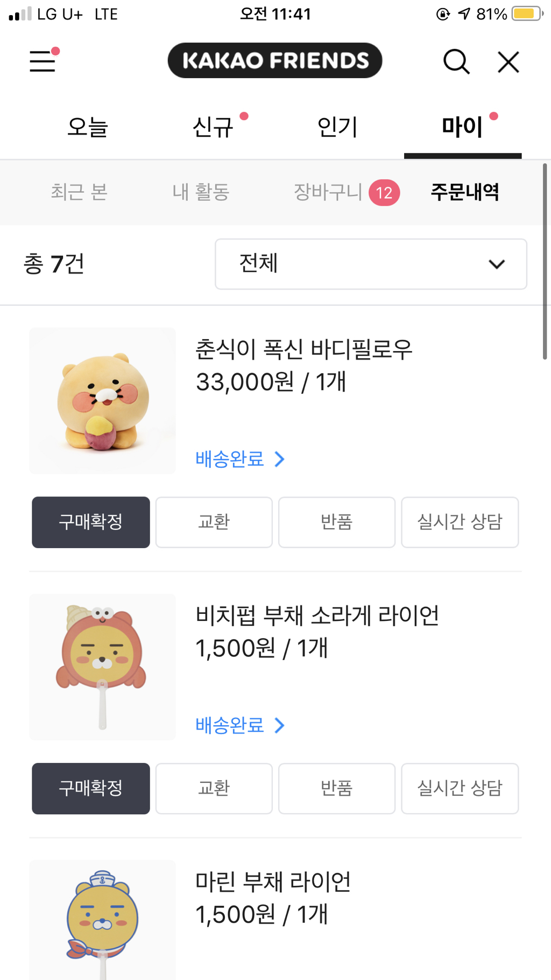Click the dropdown arrow in 전체 box

tap(496, 264)
